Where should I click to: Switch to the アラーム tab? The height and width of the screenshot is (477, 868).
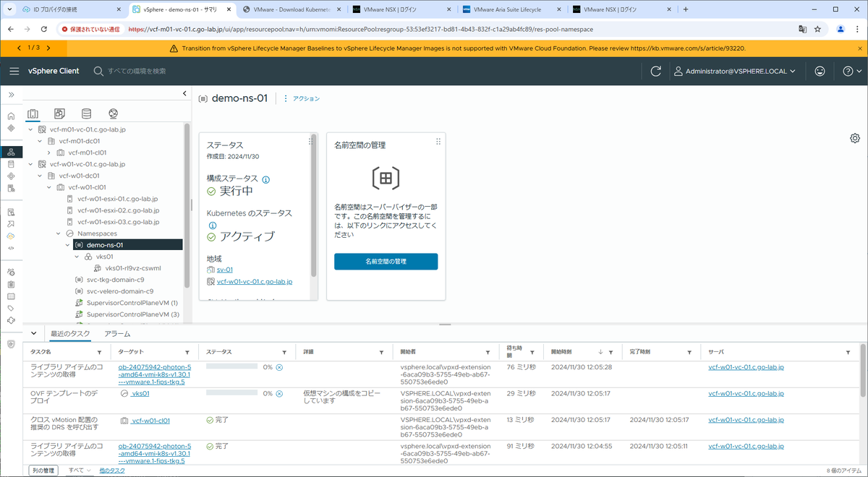[117, 334]
